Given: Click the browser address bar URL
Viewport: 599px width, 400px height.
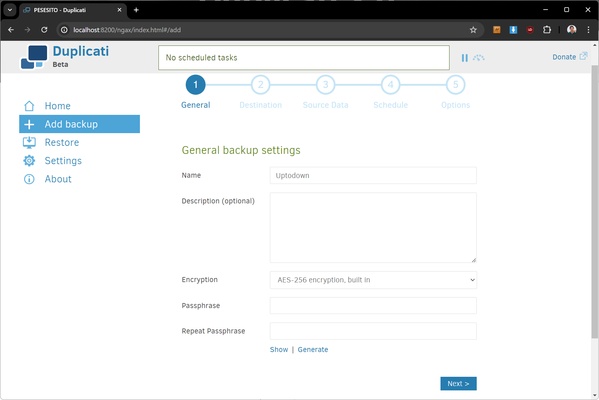Looking at the screenshot, I should [x=127, y=30].
